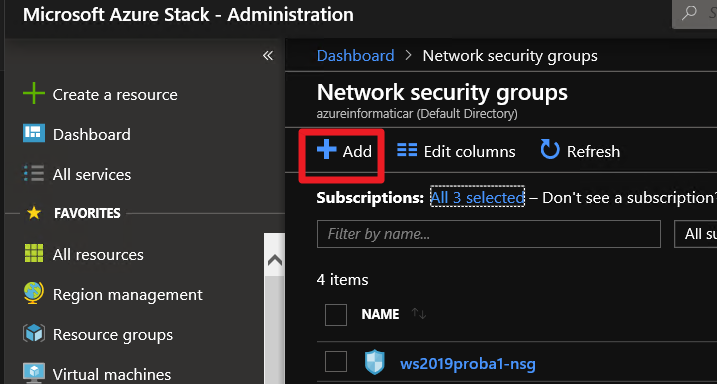Click the sidebar scrollbar up arrow

(274, 261)
